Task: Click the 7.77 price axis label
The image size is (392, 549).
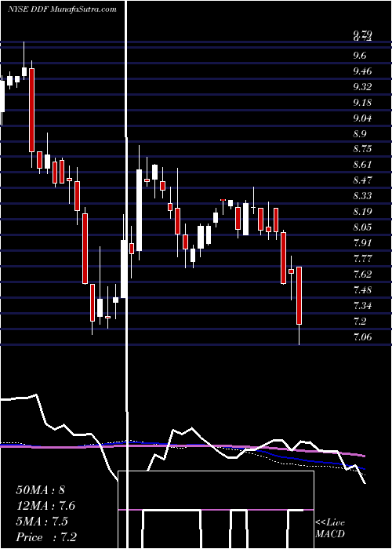Action: (362, 259)
